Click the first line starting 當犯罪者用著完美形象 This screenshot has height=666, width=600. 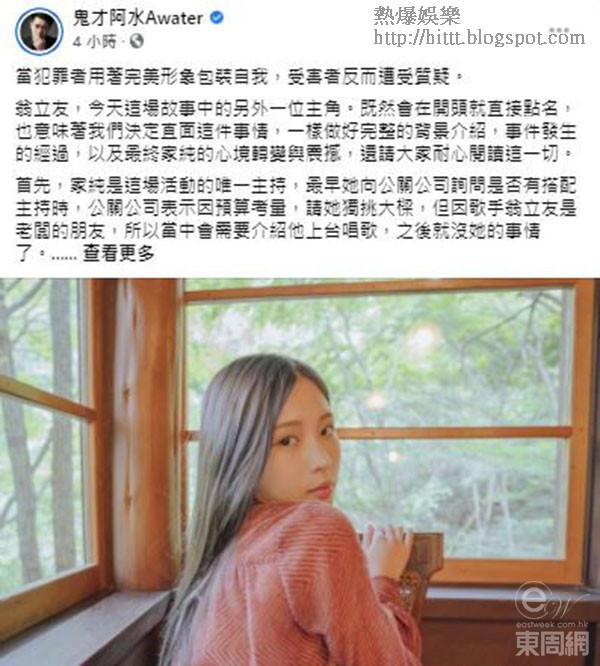239,77
